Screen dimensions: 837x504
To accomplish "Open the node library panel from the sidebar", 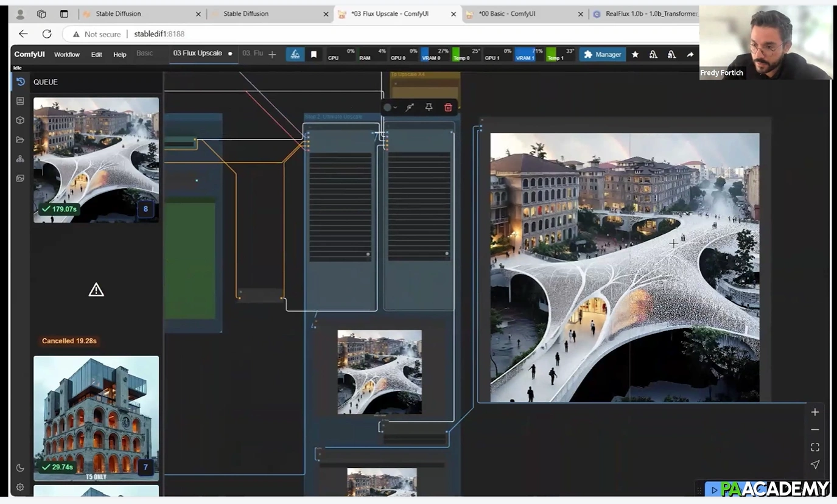I will tap(20, 100).
